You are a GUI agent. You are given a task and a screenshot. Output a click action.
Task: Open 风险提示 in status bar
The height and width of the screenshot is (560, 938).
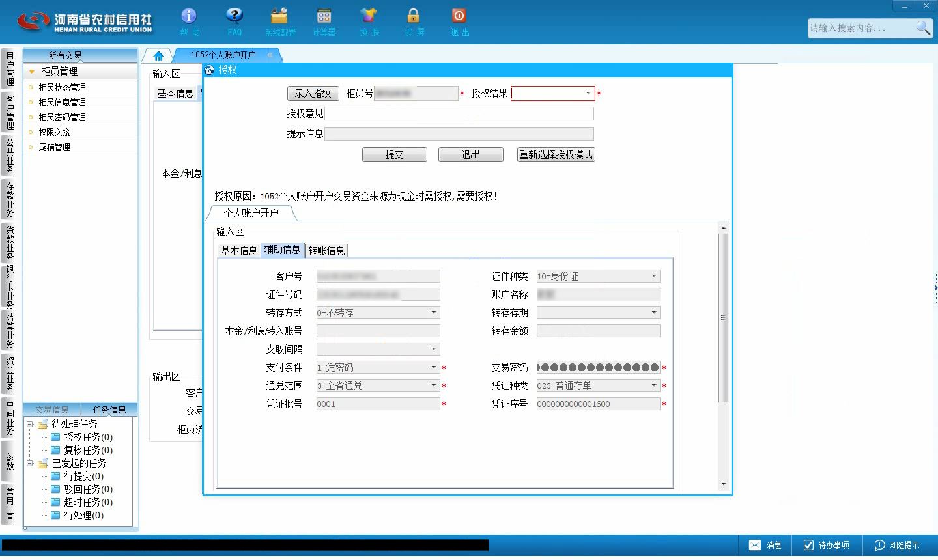pos(897,545)
